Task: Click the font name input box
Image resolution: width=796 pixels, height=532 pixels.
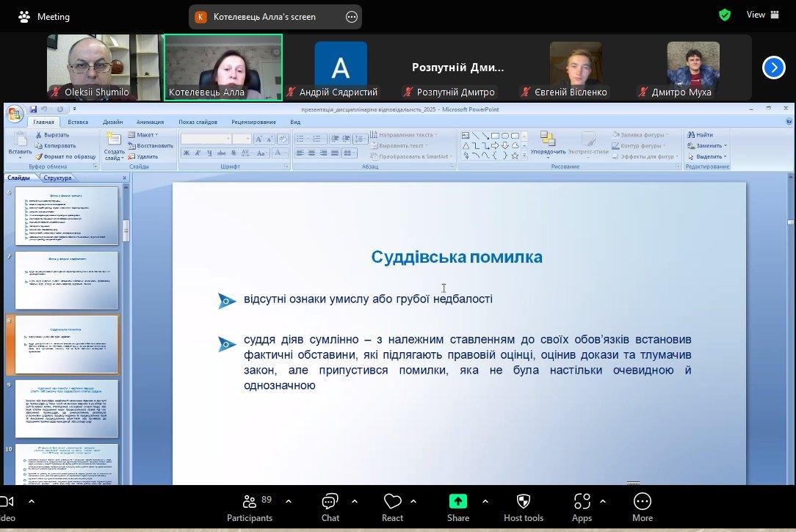Action: [x=206, y=139]
